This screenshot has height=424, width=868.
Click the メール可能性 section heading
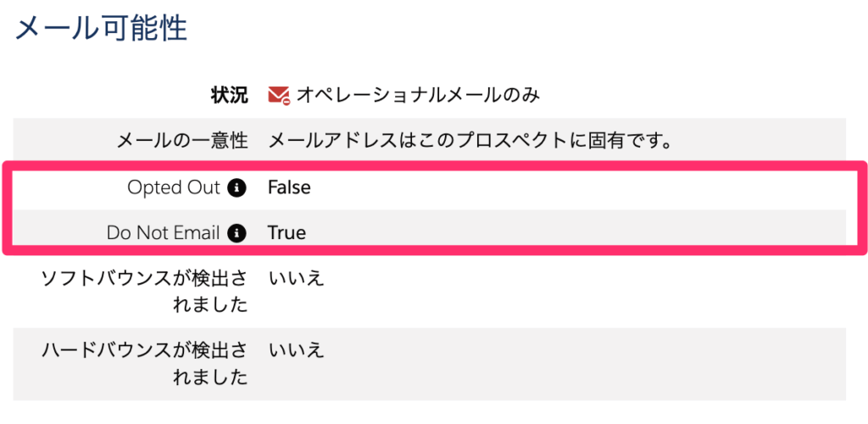point(101,29)
